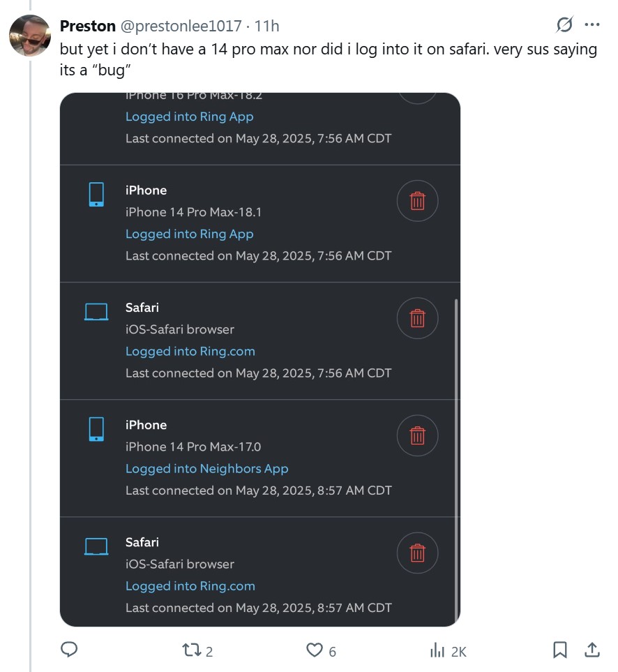Click the device list scrollbar
This screenshot has height=672, width=618.
click(456, 461)
